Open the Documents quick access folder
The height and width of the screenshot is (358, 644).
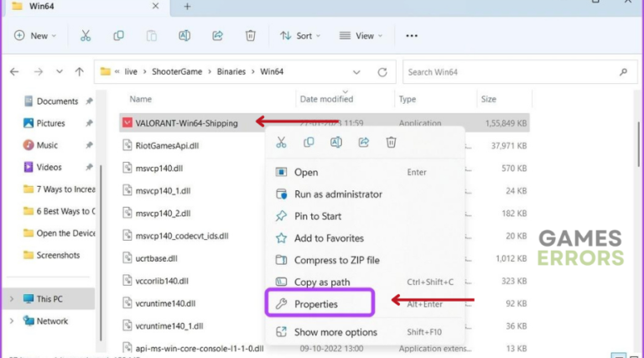pos(57,101)
